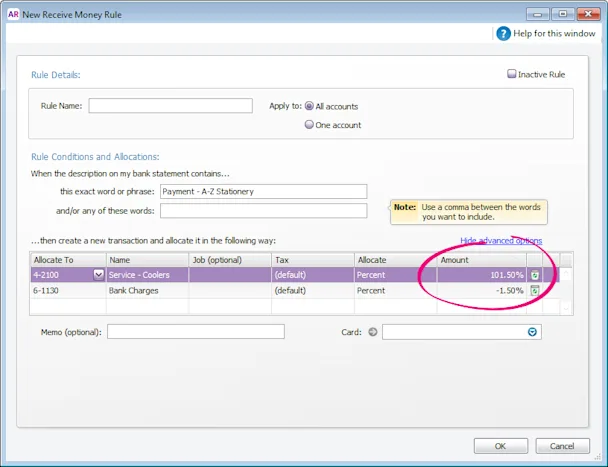
Task: Select the All accounts radio option
Action: 309,106
